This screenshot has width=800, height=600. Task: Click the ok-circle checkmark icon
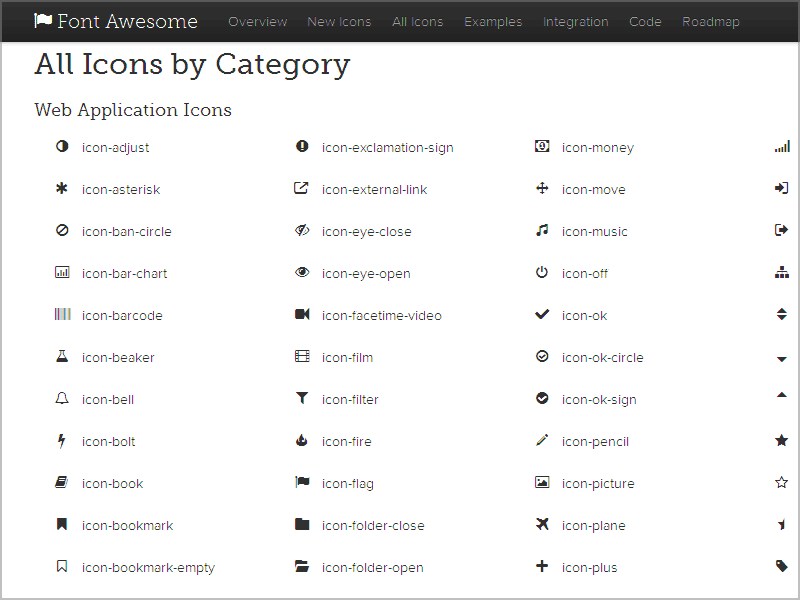(x=542, y=356)
